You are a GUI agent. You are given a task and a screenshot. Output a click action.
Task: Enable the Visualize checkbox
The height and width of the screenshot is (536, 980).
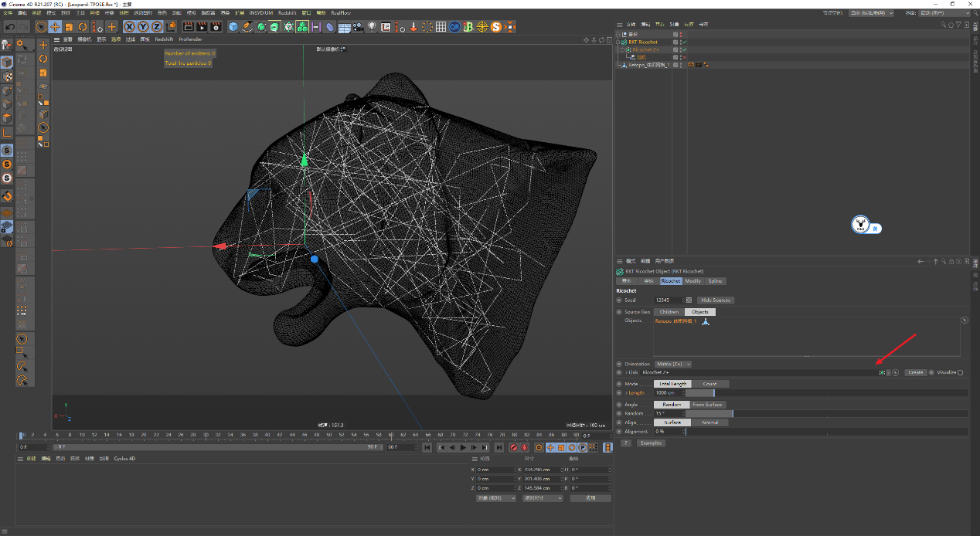pyautogui.click(x=960, y=372)
